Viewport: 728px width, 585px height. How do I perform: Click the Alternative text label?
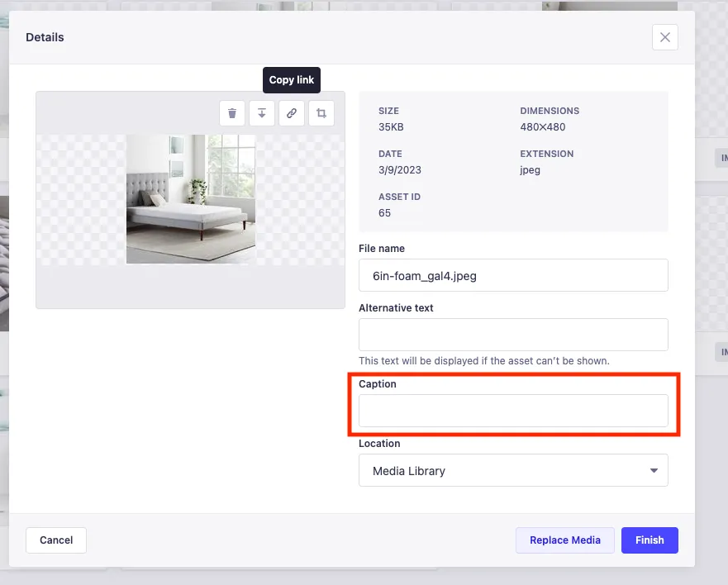point(396,308)
